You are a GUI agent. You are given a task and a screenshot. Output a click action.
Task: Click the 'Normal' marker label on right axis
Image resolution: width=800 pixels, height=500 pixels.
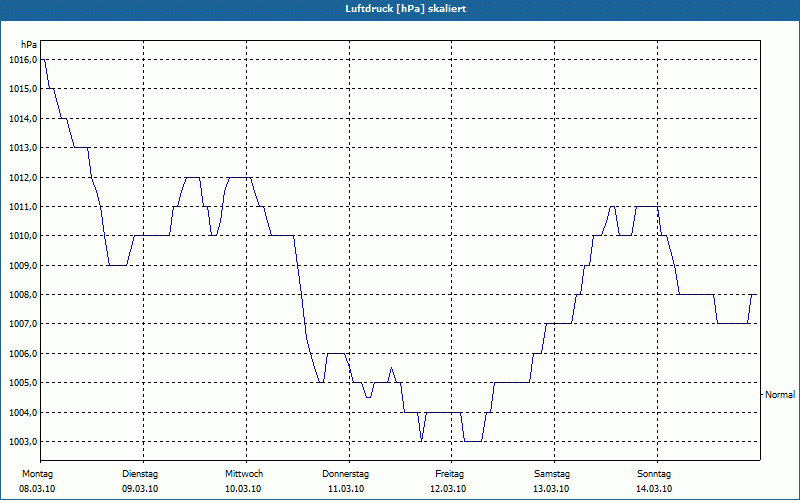[x=780, y=394]
